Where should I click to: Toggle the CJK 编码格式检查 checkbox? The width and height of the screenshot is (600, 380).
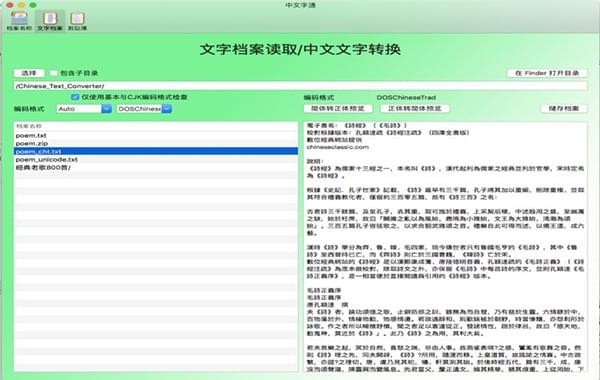[75, 97]
